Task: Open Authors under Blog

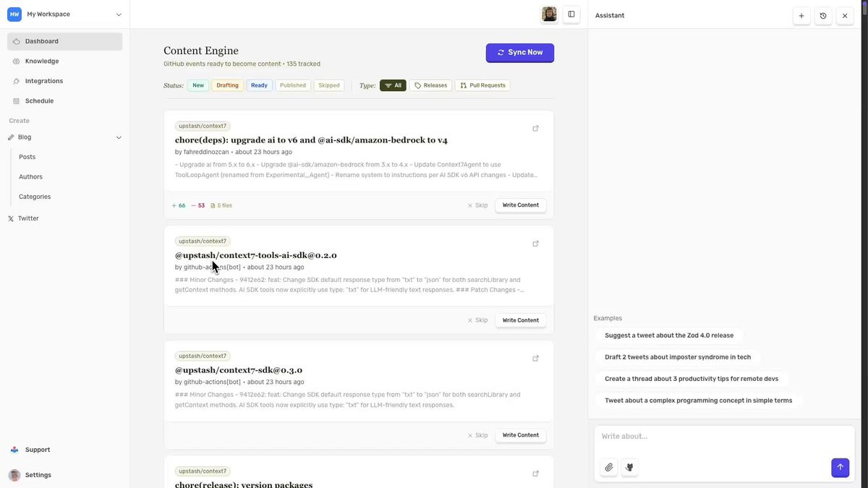Action: (x=30, y=176)
